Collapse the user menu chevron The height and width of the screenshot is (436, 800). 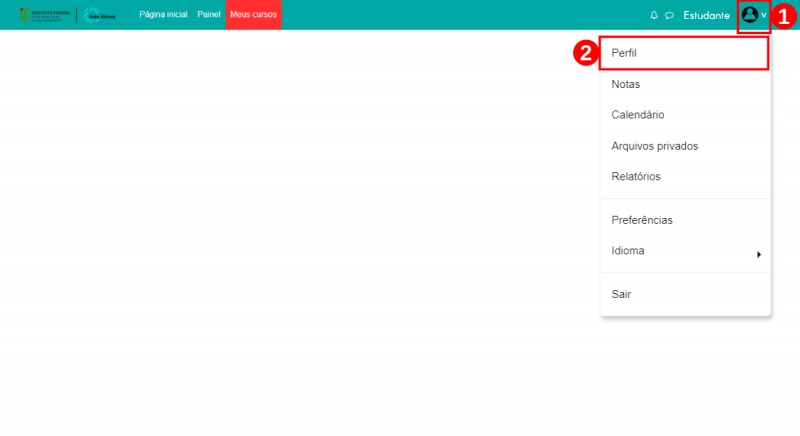click(764, 15)
